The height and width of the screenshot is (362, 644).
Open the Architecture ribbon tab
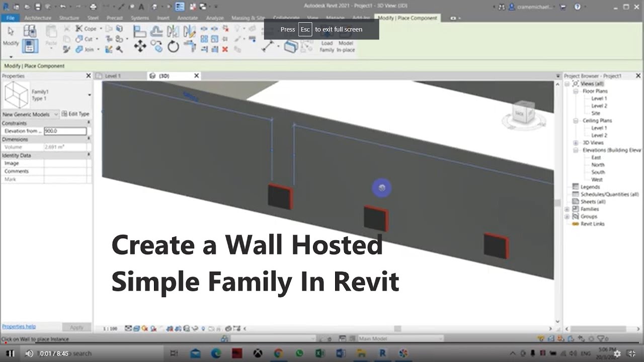point(38,18)
